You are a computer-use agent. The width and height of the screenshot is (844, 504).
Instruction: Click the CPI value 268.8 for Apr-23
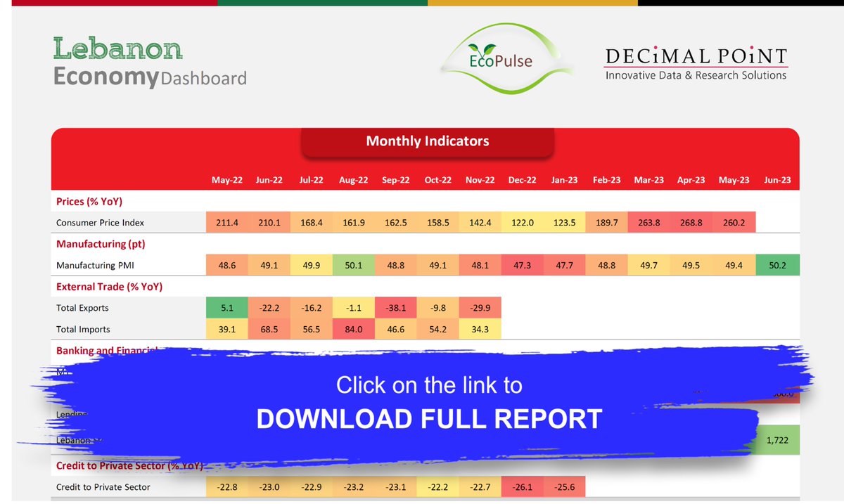691,223
